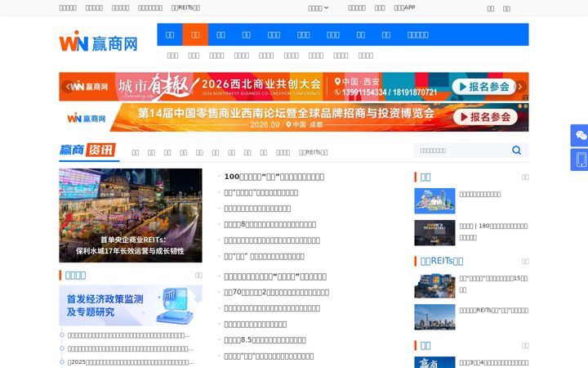Open headline starting with bold "100"

point(274,177)
